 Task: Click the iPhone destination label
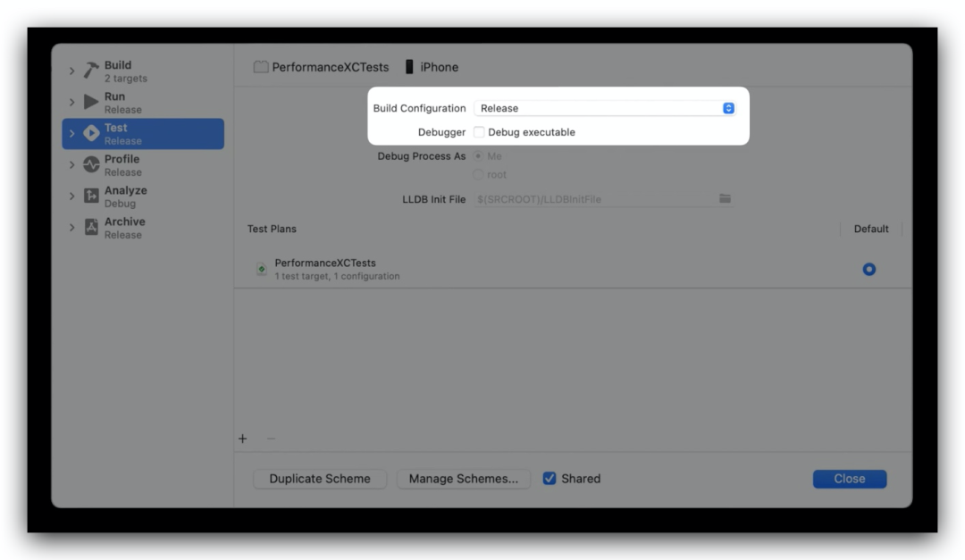pyautogui.click(x=440, y=67)
